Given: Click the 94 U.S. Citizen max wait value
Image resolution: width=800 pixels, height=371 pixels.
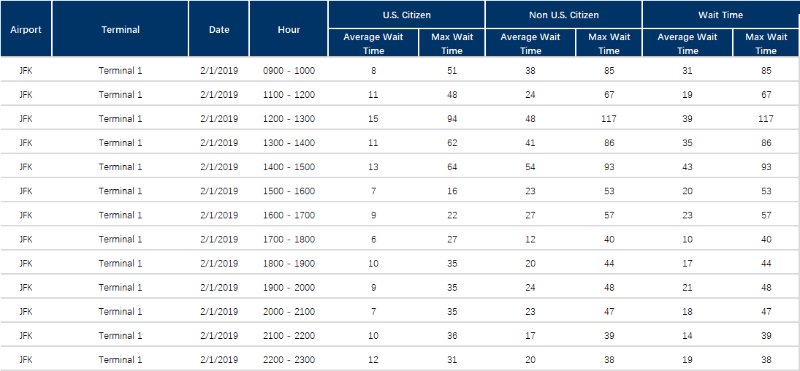Looking at the screenshot, I should pyautogui.click(x=452, y=119).
